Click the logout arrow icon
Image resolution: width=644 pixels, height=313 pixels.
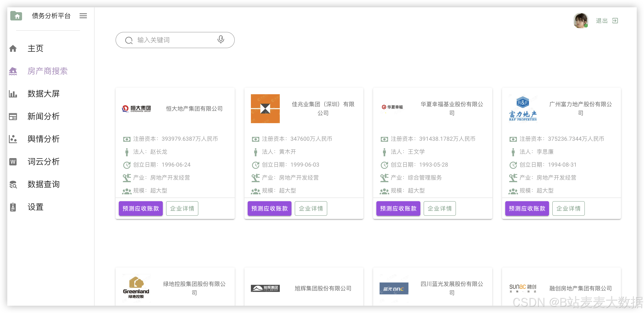coord(615,21)
